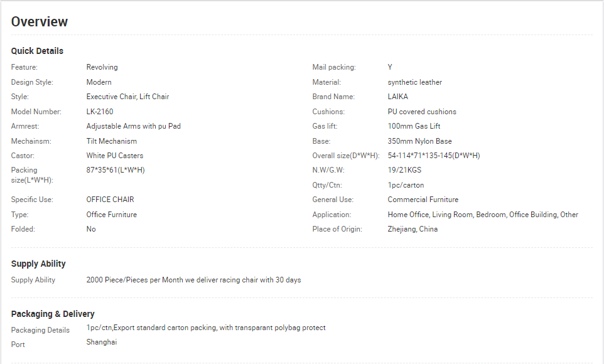Click the synthetic leather material value
604x364 pixels.
point(415,82)
